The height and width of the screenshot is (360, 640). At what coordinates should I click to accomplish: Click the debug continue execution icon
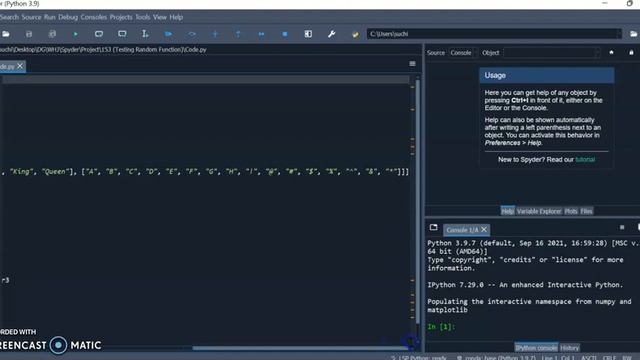pyautogui.click(x=262, y=34)
